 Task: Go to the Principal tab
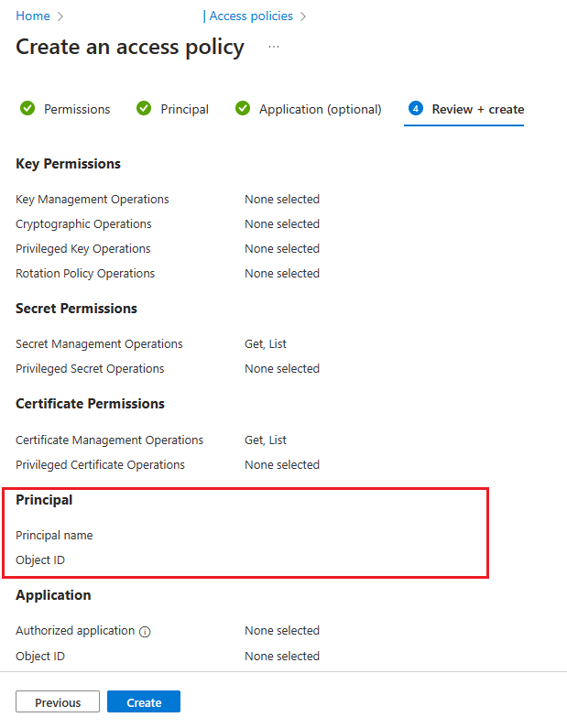coord(184,109)
